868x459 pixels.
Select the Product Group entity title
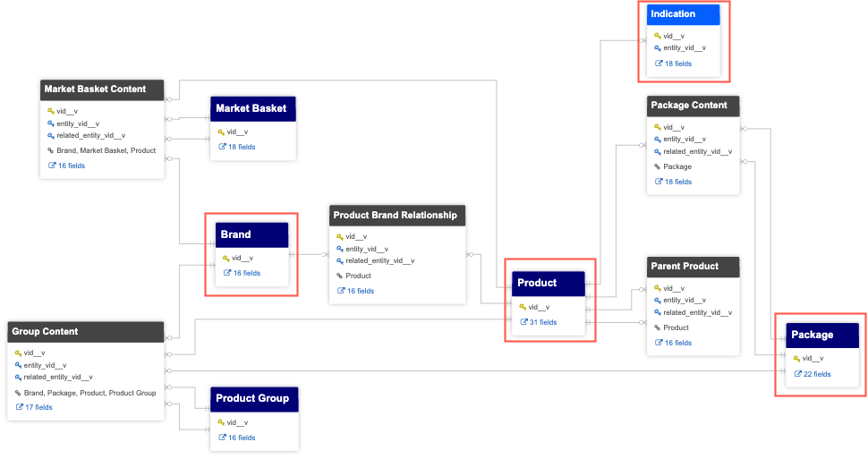coord(254,399)
